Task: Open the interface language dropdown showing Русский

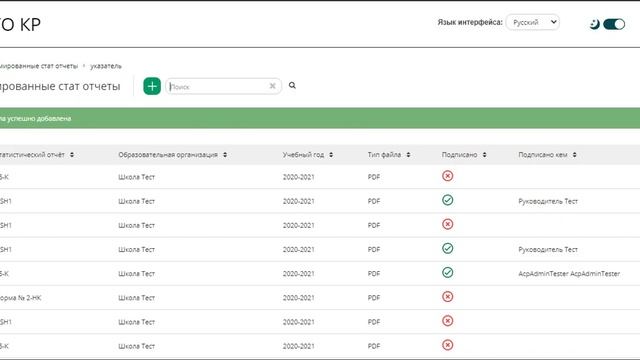Action: 533,22
